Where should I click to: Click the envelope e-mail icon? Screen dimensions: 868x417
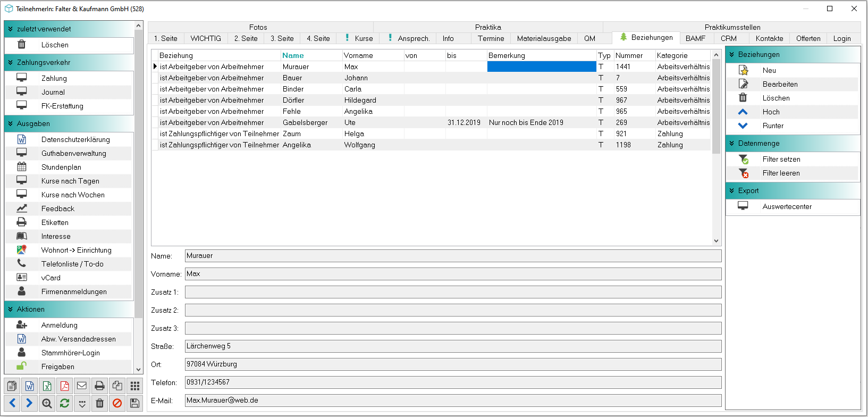click(82, 386)
